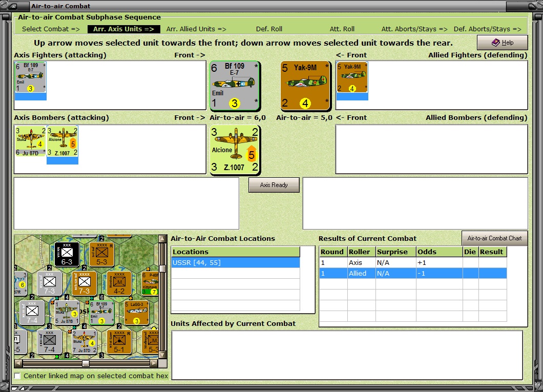The image size is (543, 392).
Task: Open the Help window
Action: (503, 43)
